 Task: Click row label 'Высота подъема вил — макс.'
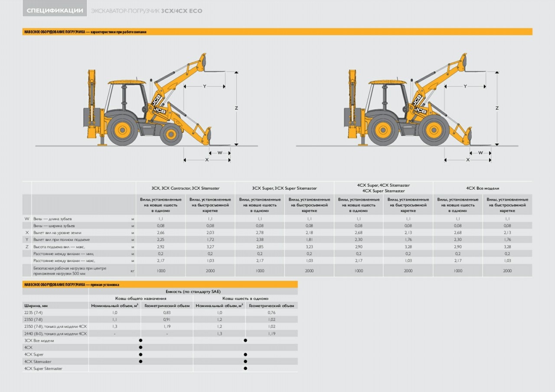click(x=59, y=246)
